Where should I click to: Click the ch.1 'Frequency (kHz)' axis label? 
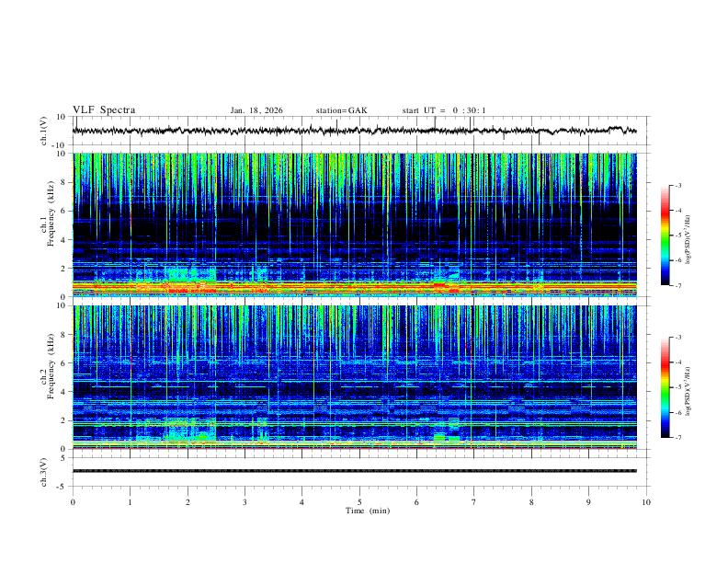coord(51,214)
